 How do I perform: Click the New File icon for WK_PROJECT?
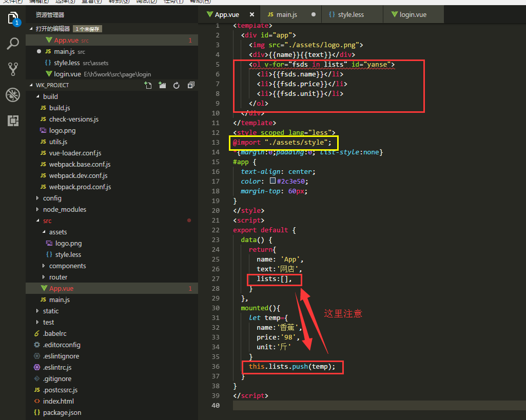148,85
